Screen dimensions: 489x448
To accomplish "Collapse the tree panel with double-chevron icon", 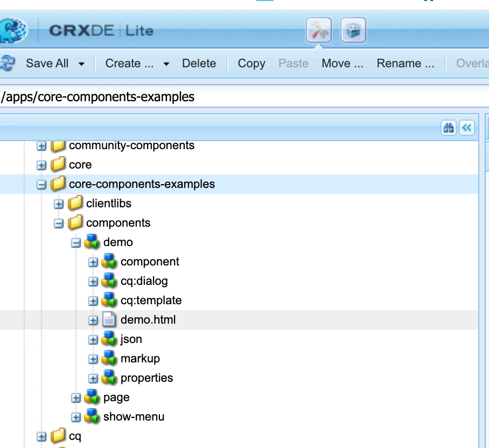I will point(467,128).
